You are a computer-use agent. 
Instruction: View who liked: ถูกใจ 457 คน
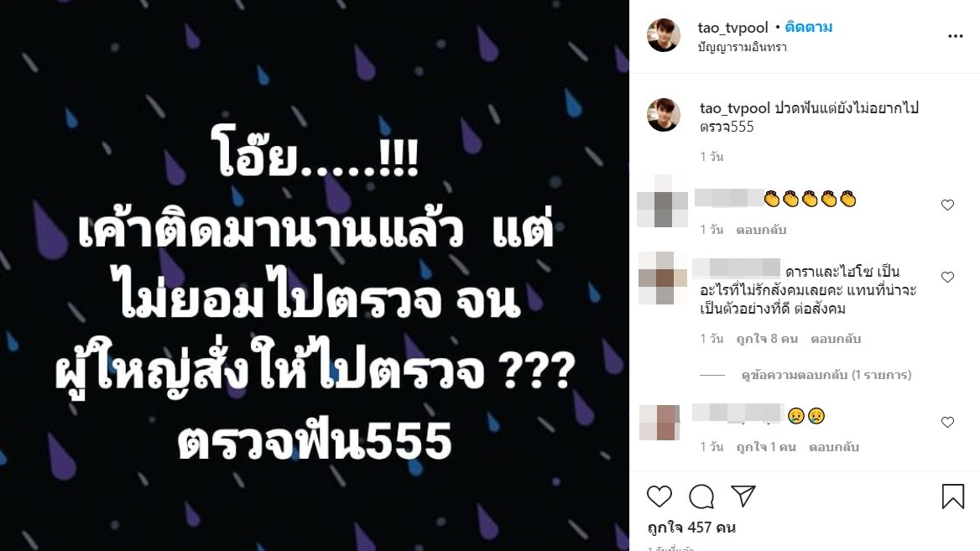pos(691,528)
